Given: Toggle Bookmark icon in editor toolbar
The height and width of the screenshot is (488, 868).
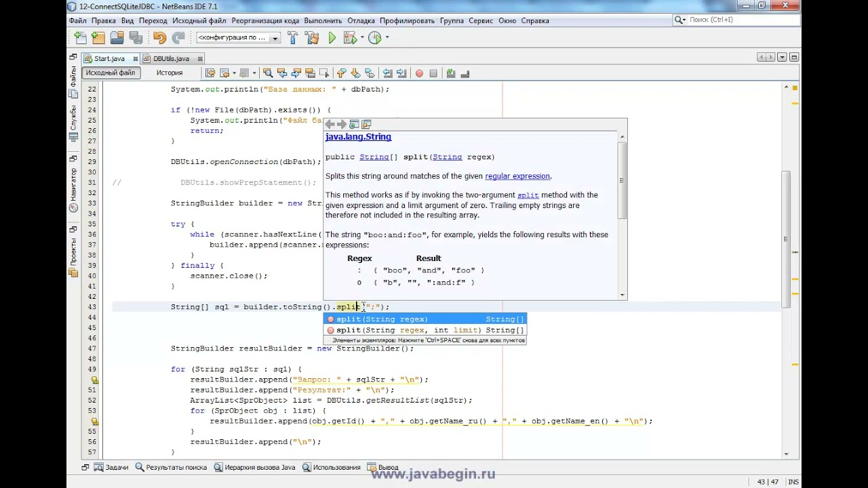Looking at the screenshot, I should coord(370,73).
